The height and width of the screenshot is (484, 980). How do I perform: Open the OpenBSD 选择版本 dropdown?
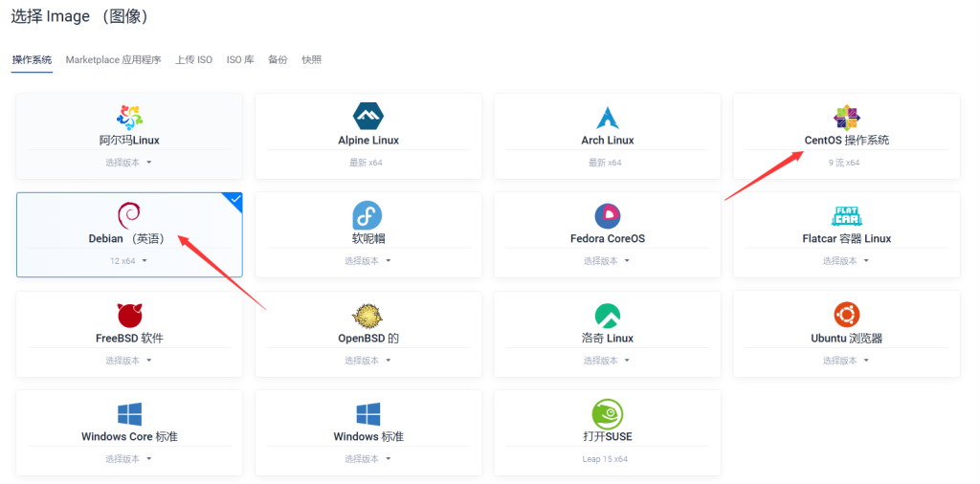click(368, 361)
